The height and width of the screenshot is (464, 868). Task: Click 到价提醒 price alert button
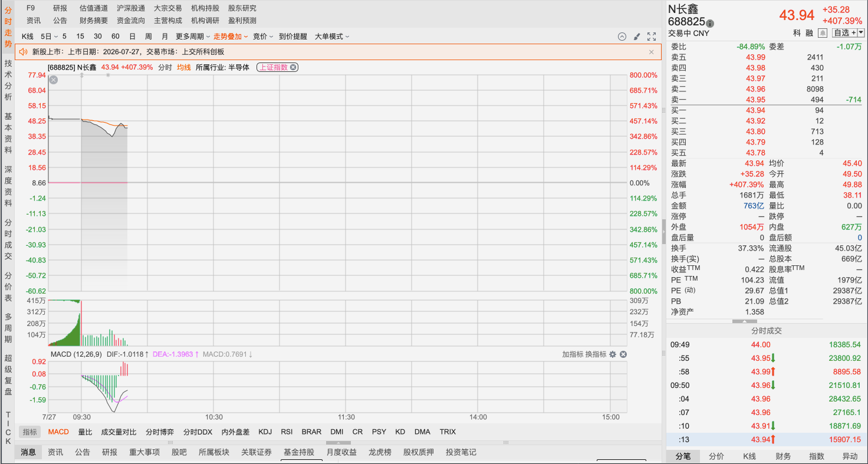293,37
